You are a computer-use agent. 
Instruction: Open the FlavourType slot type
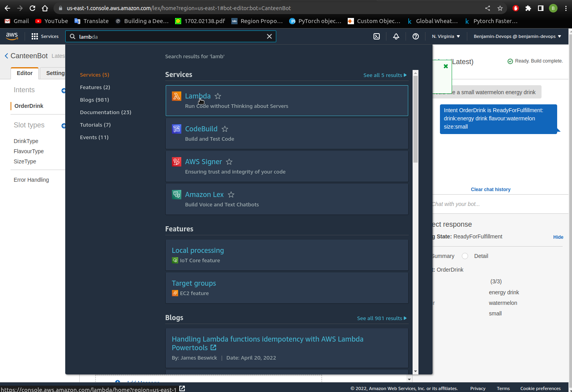point(29,151)
